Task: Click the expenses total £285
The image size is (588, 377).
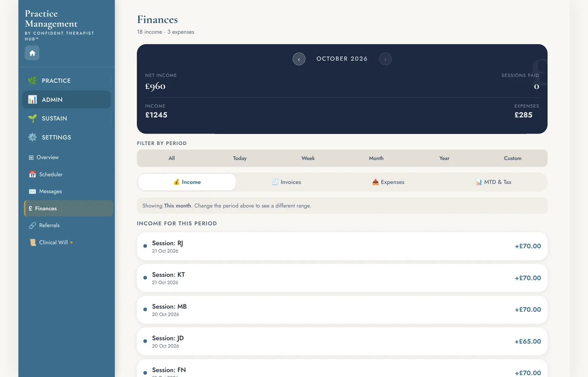Action: click(523, 115)
